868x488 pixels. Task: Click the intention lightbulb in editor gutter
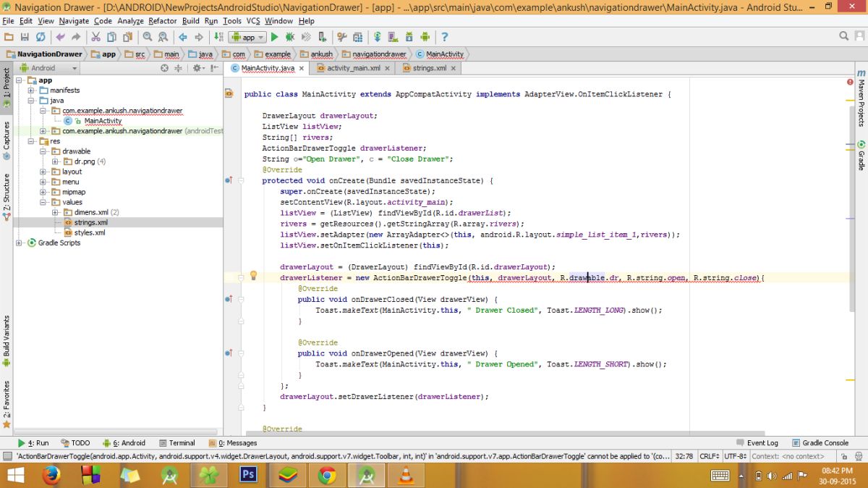pos(254,275)
